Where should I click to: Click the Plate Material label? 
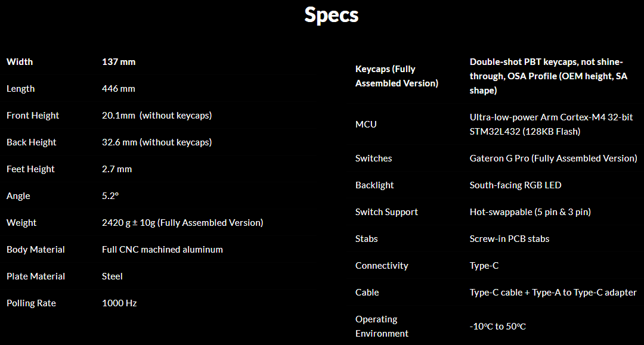point(36,276)
